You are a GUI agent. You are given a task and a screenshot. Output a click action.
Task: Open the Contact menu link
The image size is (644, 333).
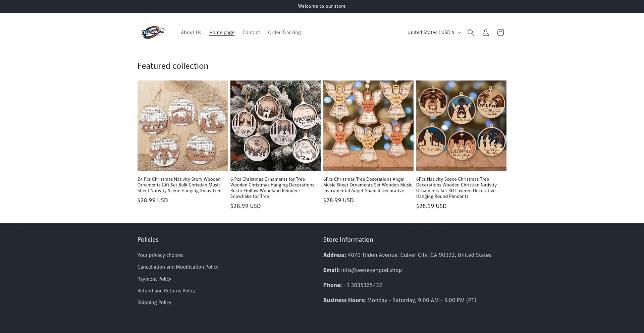point(251,33)
